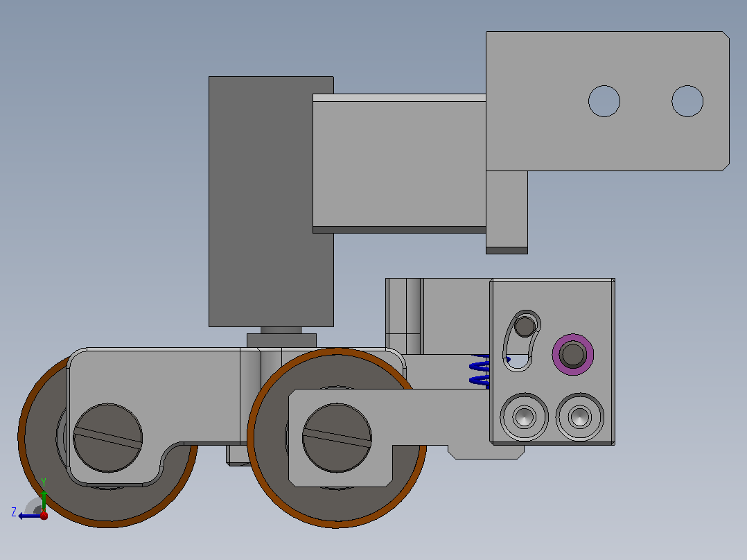This screenshot has width=747, height=560.
Task: Click the chamfered tab beneath the square block
Action: 486,453
